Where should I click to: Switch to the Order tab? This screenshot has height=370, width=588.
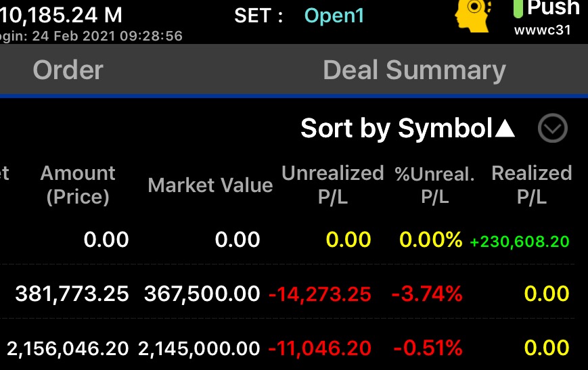(x=68, y=70)
